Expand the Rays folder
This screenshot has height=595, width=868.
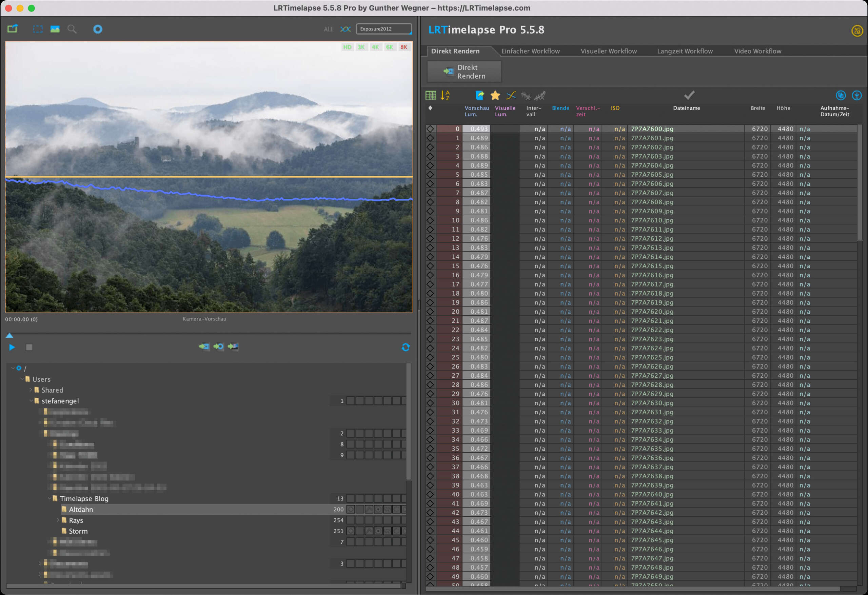[x=58, y=520]
